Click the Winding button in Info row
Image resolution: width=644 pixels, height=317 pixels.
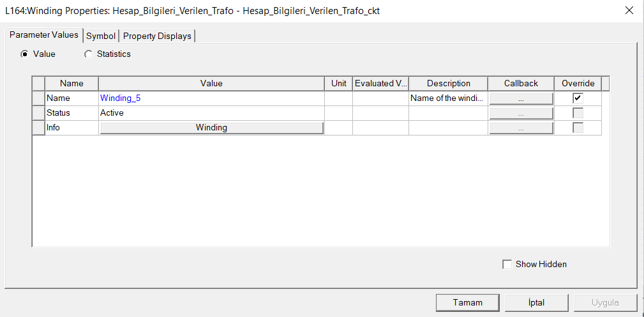[211, 128]
